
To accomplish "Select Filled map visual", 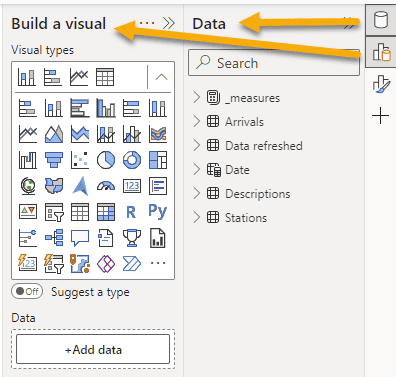I will coord(54,186).
